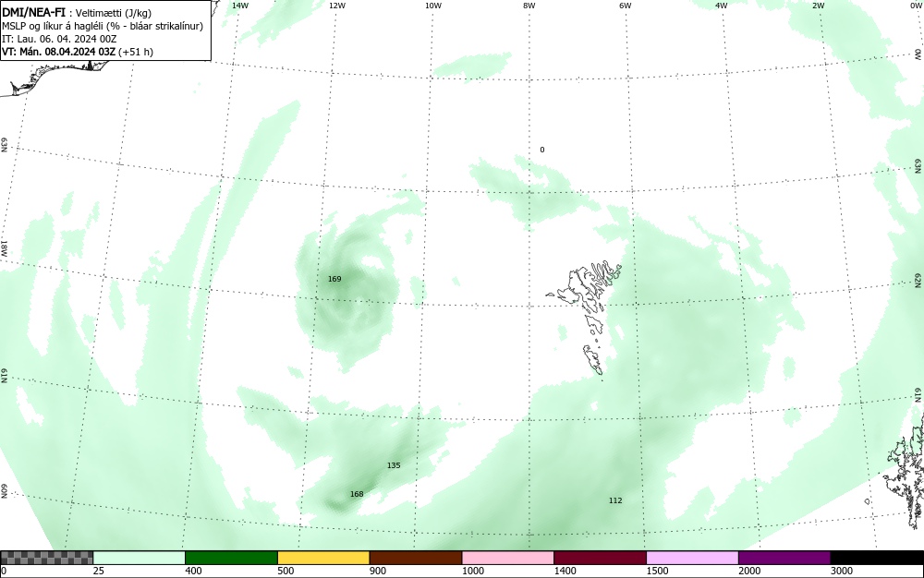The height and width of the screenshot is (578, 924).
Task: Click the 18W label on left edge
Action: pos(4,247)
